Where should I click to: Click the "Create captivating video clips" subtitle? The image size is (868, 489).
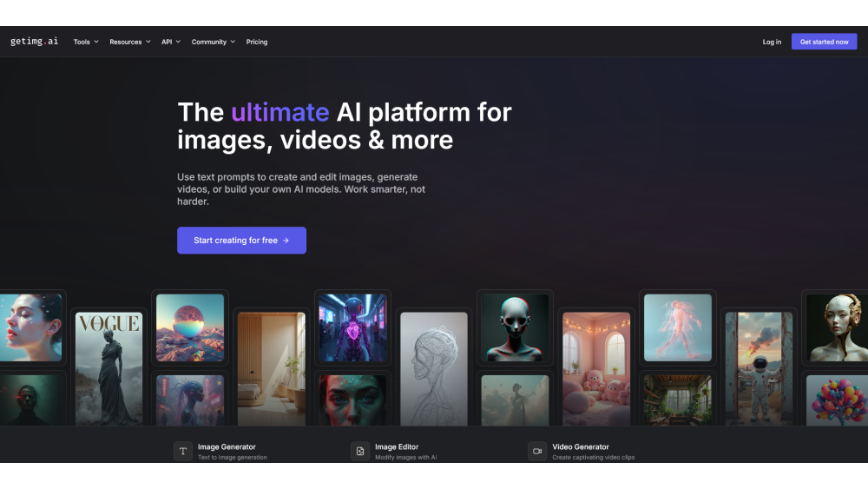point(594,458)
